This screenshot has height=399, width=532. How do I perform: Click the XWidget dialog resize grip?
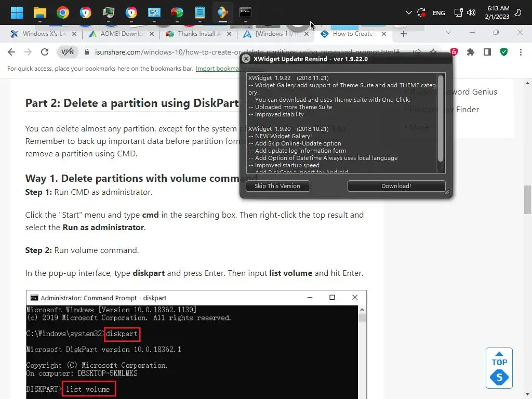447,192
